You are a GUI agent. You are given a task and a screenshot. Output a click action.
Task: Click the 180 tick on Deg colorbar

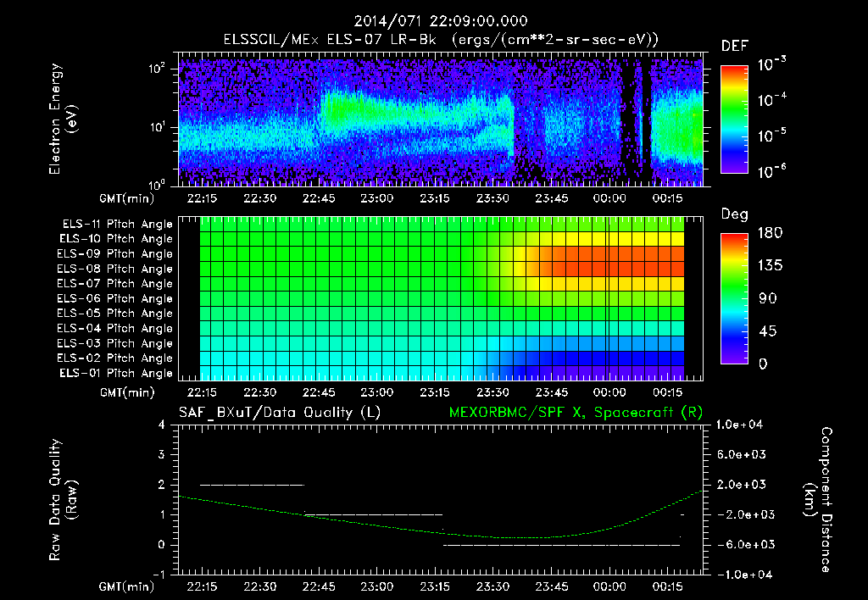[770, 232]
